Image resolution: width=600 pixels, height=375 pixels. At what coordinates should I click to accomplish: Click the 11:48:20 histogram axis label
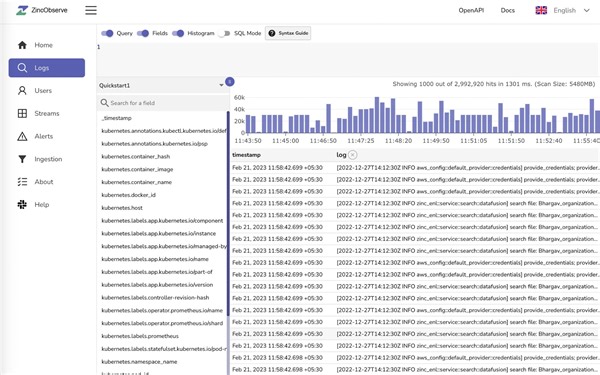(398, 141)
